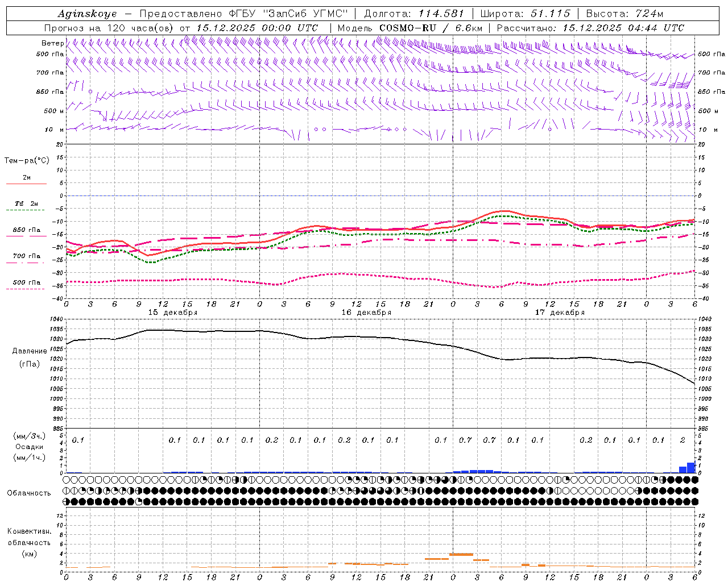728x582 pixels.
Task: Click the "700 гПа" temperature legend entry
Action: click(x=27, y=256)
